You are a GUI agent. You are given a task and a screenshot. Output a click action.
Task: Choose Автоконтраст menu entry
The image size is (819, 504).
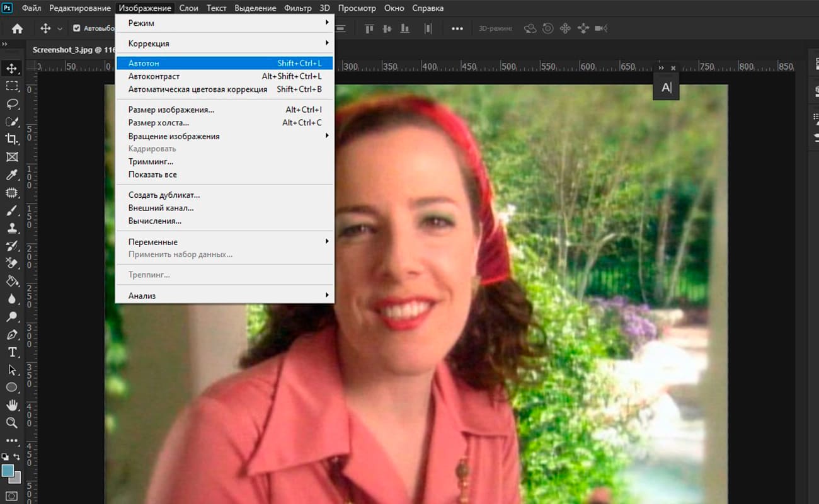point(225,76)
